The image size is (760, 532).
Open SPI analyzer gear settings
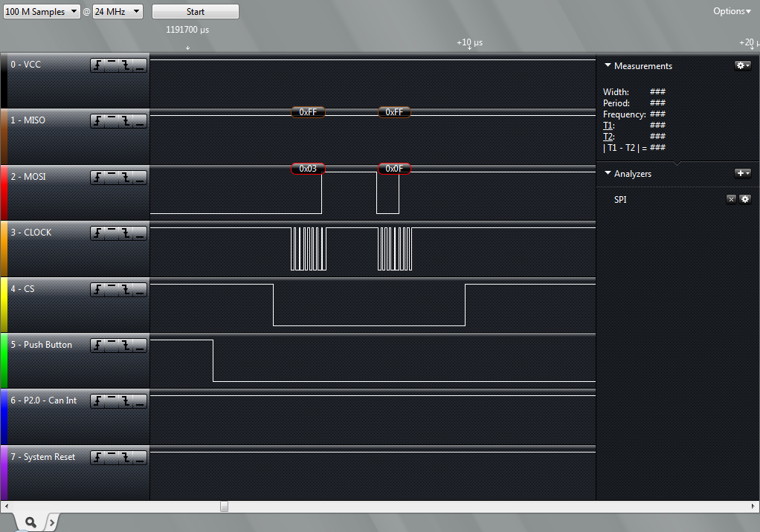745,199
